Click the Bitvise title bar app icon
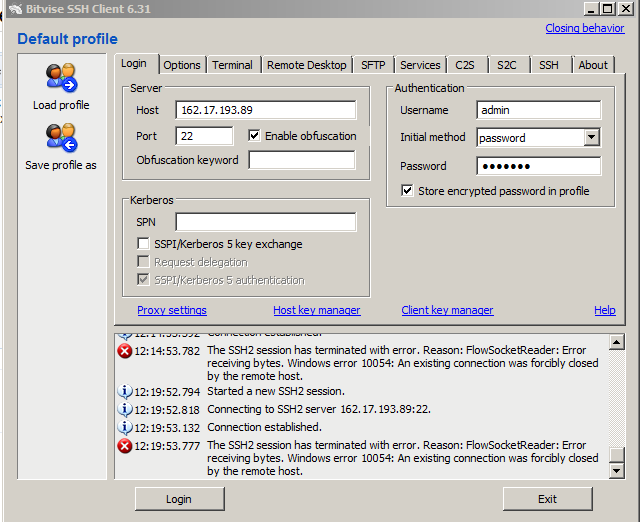Image resolution: width=640 pixels, height=522 pixels. [16, 9]
